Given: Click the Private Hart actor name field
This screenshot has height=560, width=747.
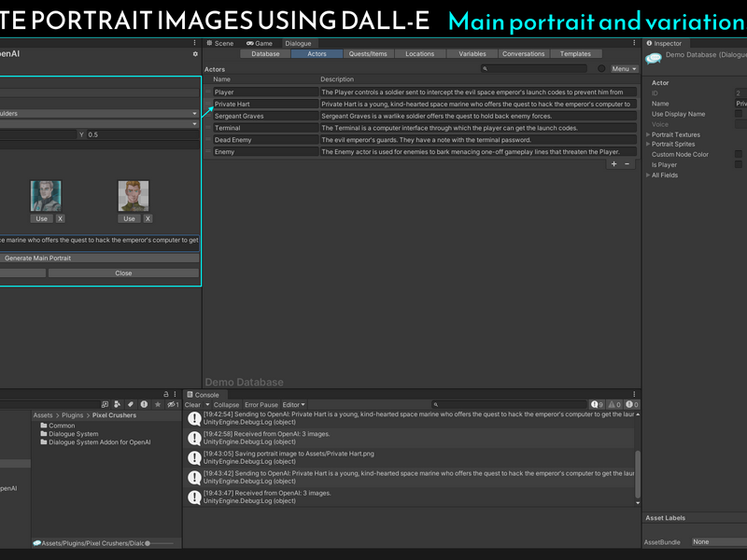Looking at the screenshot, I should click(x=266, y=104).
